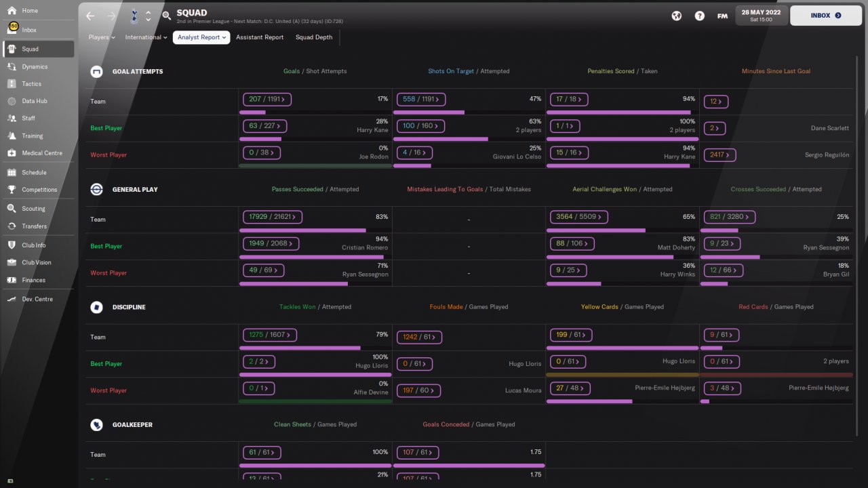The height and width of the screenshot is (488, 868).
Task: Open the Dynamics sidebar icon
Action: pyautogui.click(x=12, y=66)
